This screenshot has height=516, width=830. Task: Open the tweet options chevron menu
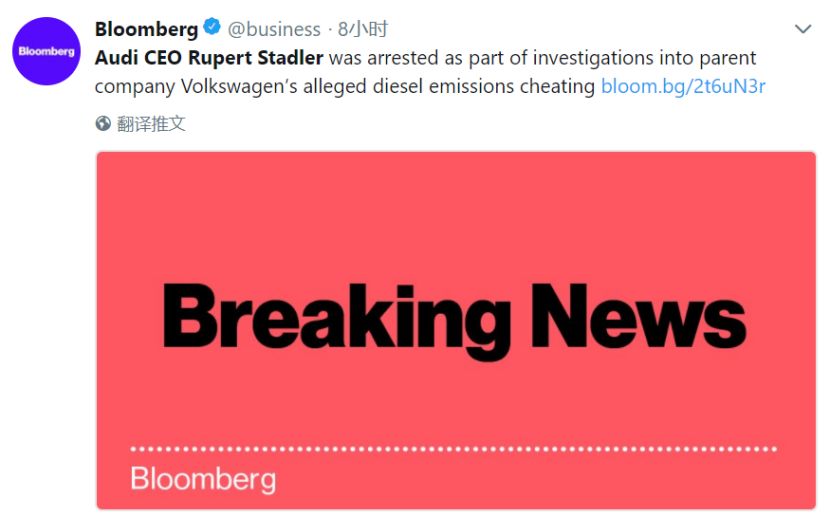(802, 30)
